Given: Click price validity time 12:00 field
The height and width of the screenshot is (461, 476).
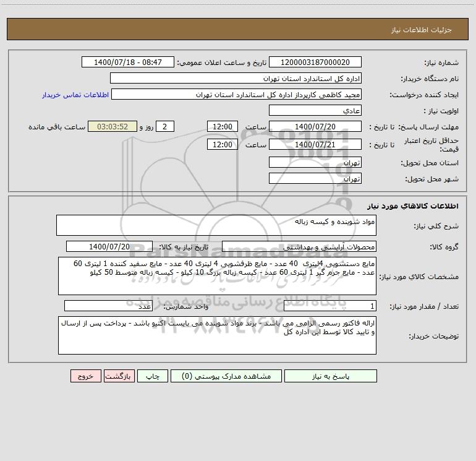Looking at the screenshot, I should click(x=222, y=144).
